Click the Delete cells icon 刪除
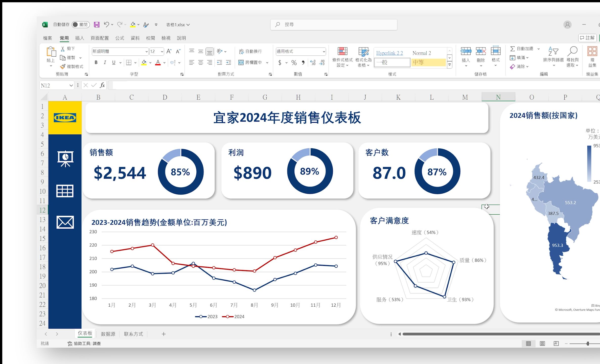This screenshot has height=364, width=600. coord(481,51)
